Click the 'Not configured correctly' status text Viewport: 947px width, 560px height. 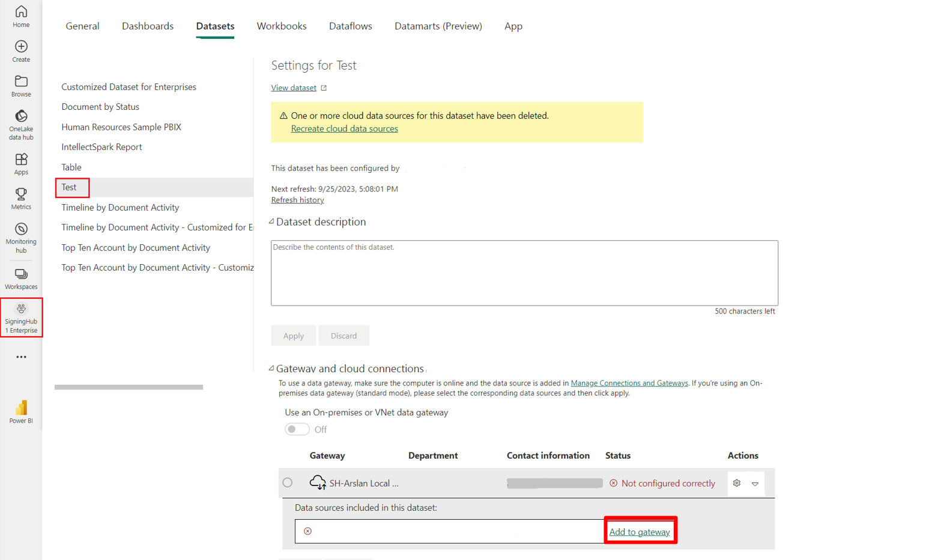(x=668, y=483)
